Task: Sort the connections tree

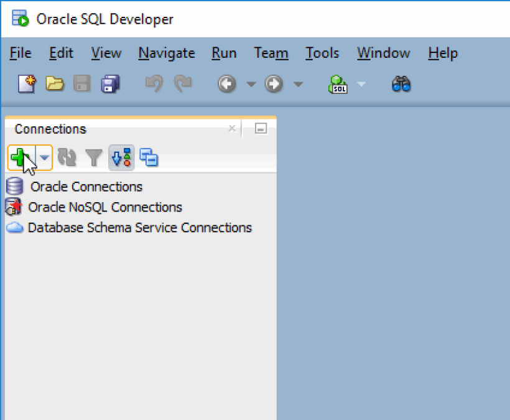Action: 121,157
